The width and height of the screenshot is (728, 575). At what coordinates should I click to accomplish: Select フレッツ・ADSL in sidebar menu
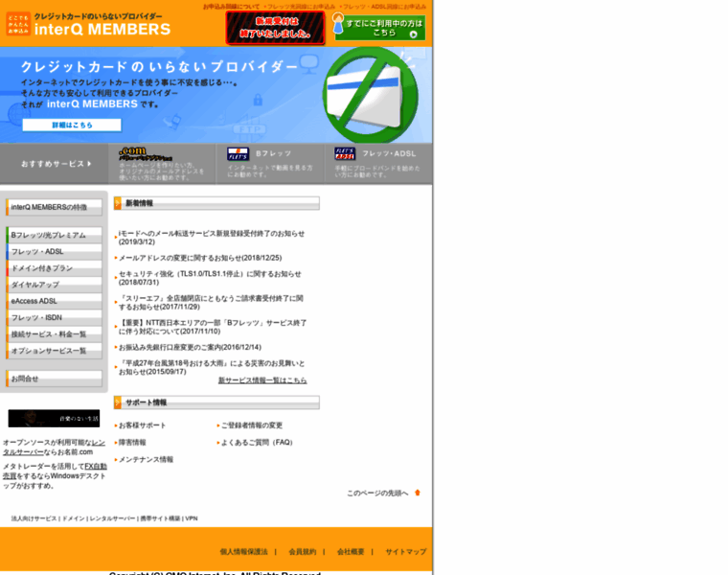54,251
